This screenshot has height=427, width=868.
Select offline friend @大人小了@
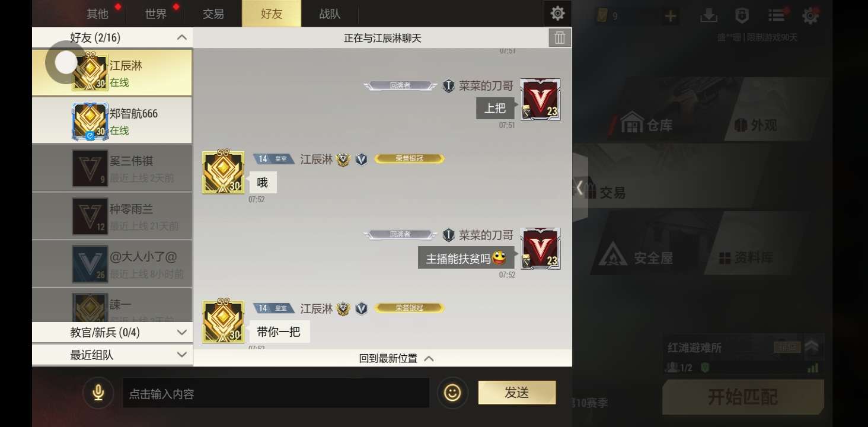[x=112, y=265]
